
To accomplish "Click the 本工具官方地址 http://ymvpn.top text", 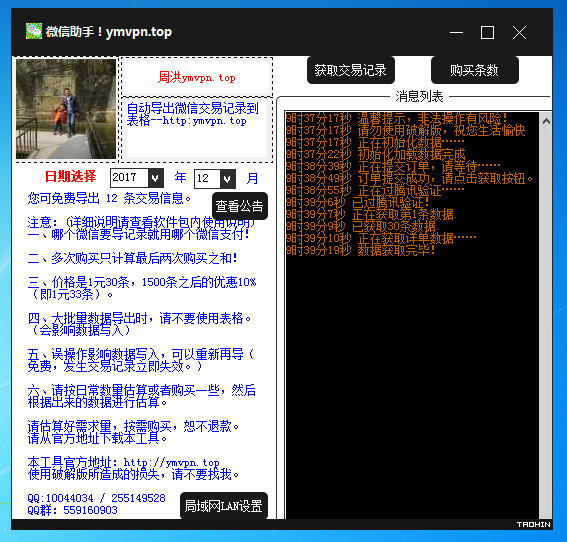I will (123, 462).
